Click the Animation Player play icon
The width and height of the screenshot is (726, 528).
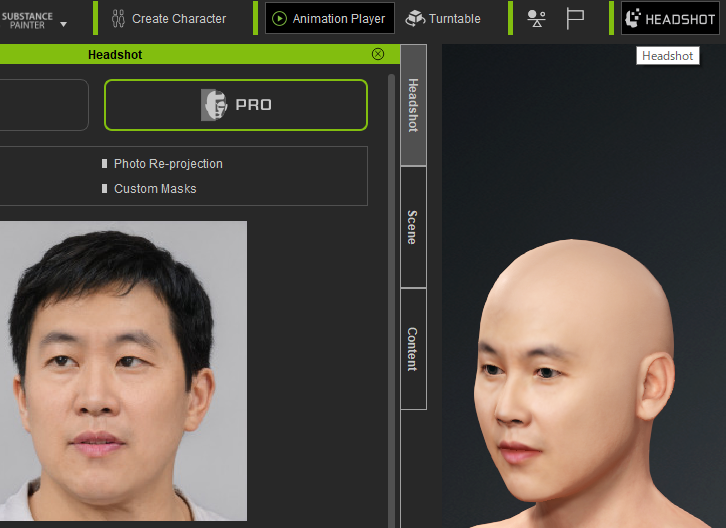(279, 19)
